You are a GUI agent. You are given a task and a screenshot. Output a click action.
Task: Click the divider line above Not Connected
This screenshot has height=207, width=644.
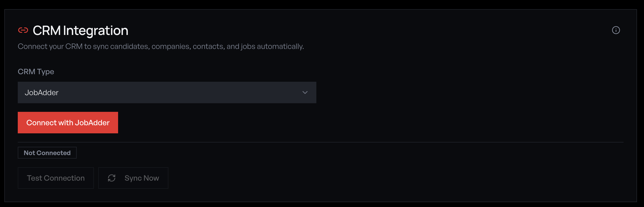point(320,142)
